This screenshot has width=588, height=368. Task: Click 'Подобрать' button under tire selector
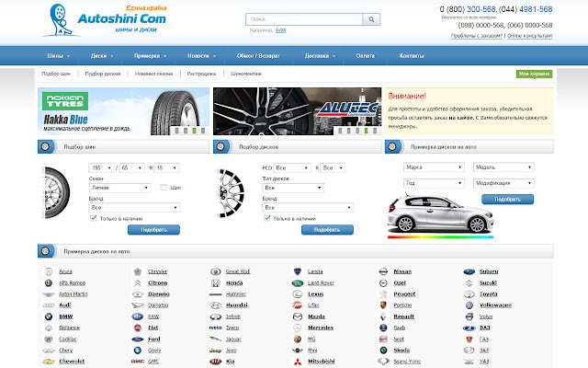153,230
